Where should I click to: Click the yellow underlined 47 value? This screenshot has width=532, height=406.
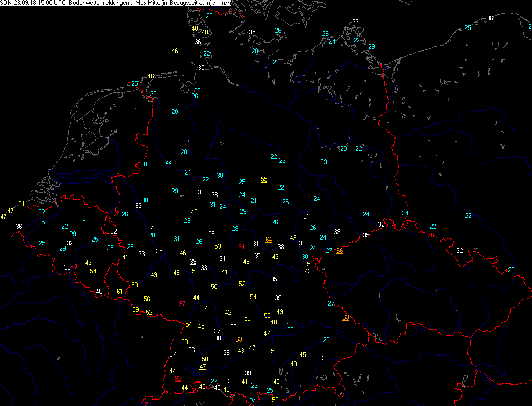pyautogui.click(x=203, y=367)
